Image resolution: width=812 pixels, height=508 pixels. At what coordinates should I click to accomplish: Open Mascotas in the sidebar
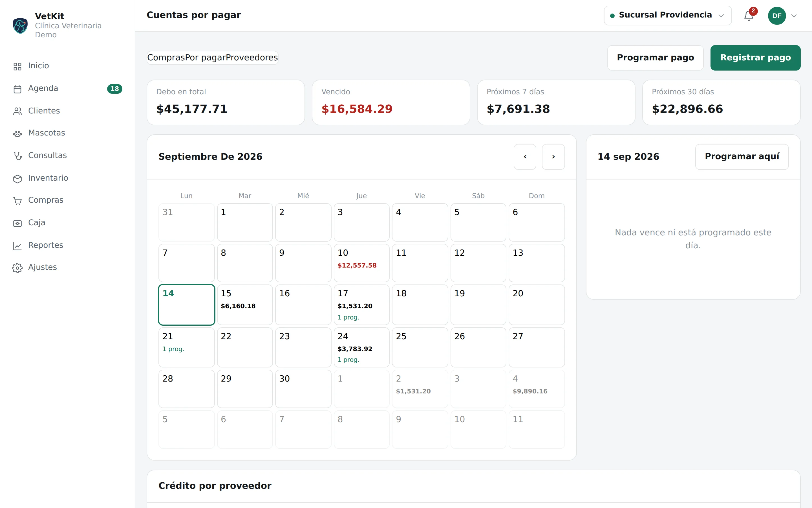[67, 133]
